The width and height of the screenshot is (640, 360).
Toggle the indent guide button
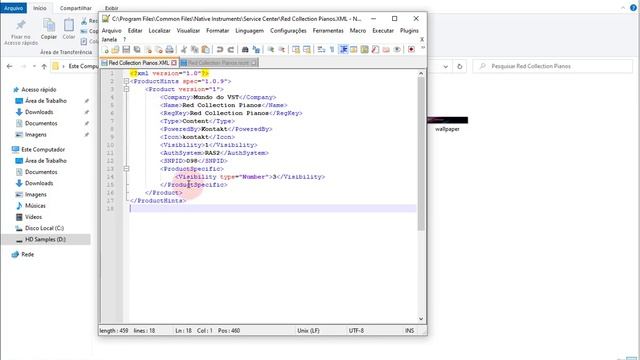point(343,50)
